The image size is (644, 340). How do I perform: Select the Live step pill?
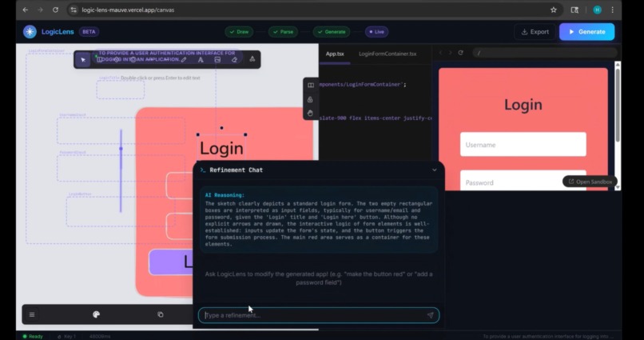pyautogui.click(x=376, y=32)
